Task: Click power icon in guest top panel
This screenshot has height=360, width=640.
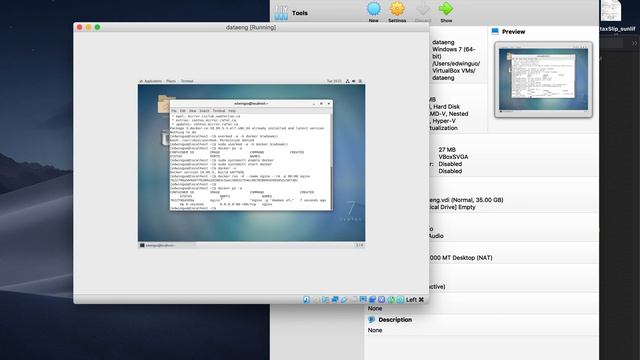Action: pyautogui.click(x=360, y=81)
